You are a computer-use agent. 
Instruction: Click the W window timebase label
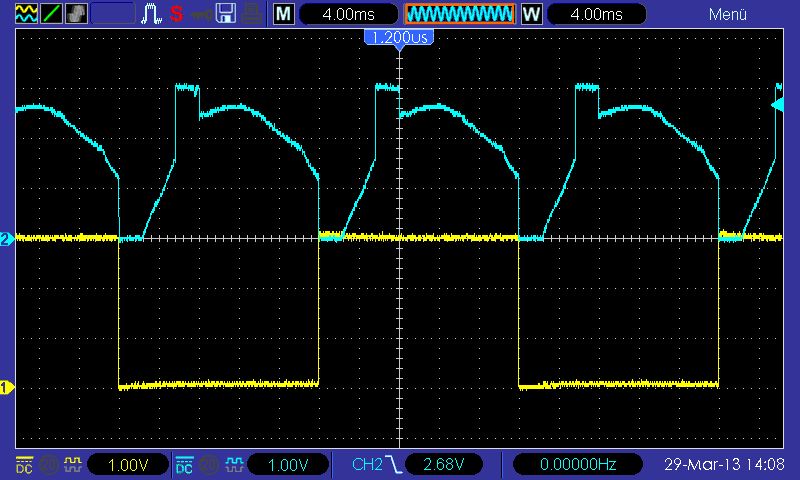pyautogui.click(x=531, y=14)
